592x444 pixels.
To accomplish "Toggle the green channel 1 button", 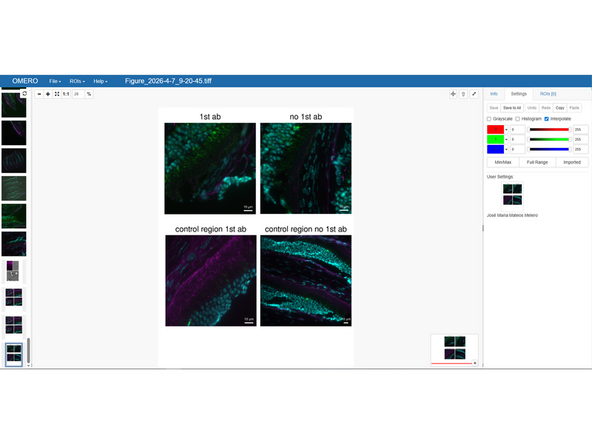I will coord(495,139).
